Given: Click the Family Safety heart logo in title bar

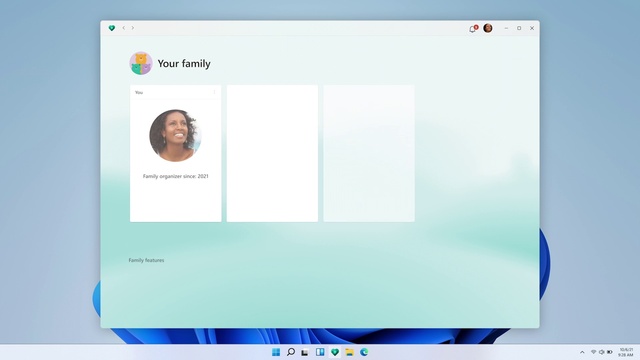Looking at the screenshot, I should pyautogui.click(x=112, y=28).
